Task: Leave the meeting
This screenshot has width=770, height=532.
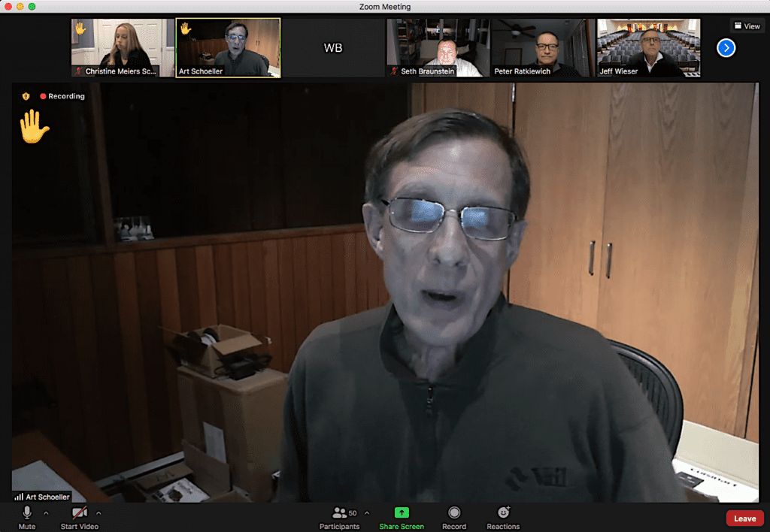Action: coord(744,518)
